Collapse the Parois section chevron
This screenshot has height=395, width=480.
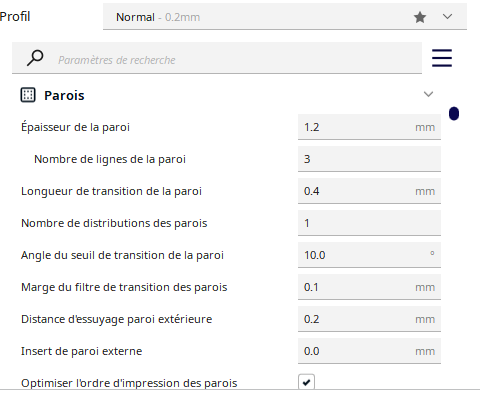(x=428, y=94)
